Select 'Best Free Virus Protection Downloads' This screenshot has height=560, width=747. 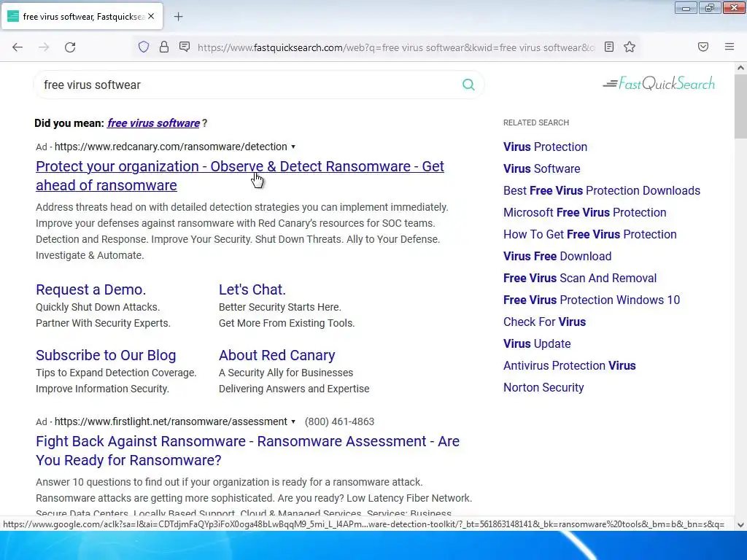coord(602,190)
